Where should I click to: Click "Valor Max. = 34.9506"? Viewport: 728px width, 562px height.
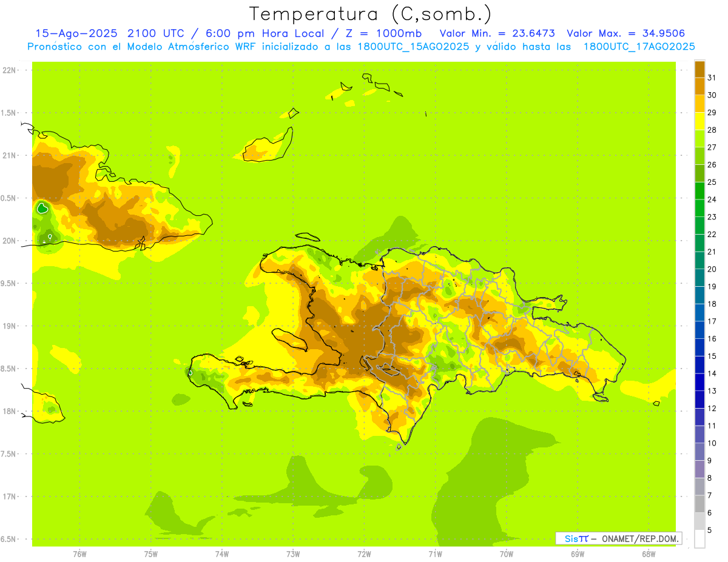[x=625, y=33]
